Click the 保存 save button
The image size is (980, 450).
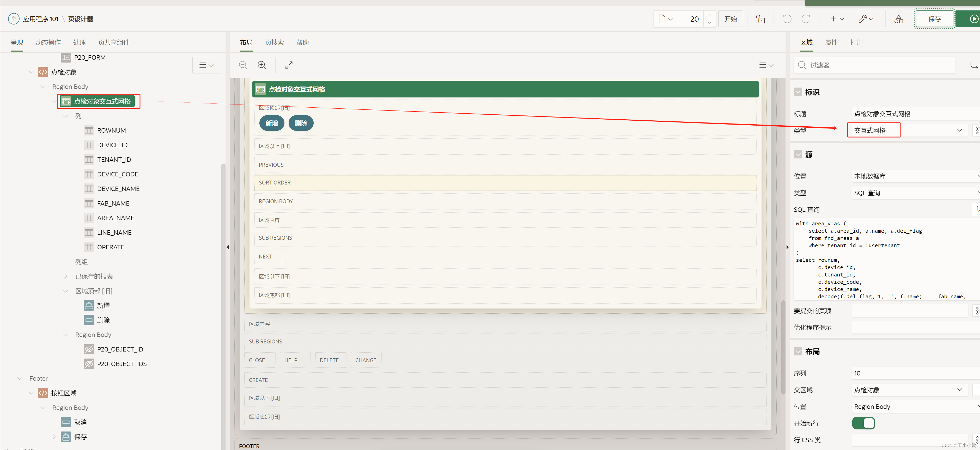point(934,19)
